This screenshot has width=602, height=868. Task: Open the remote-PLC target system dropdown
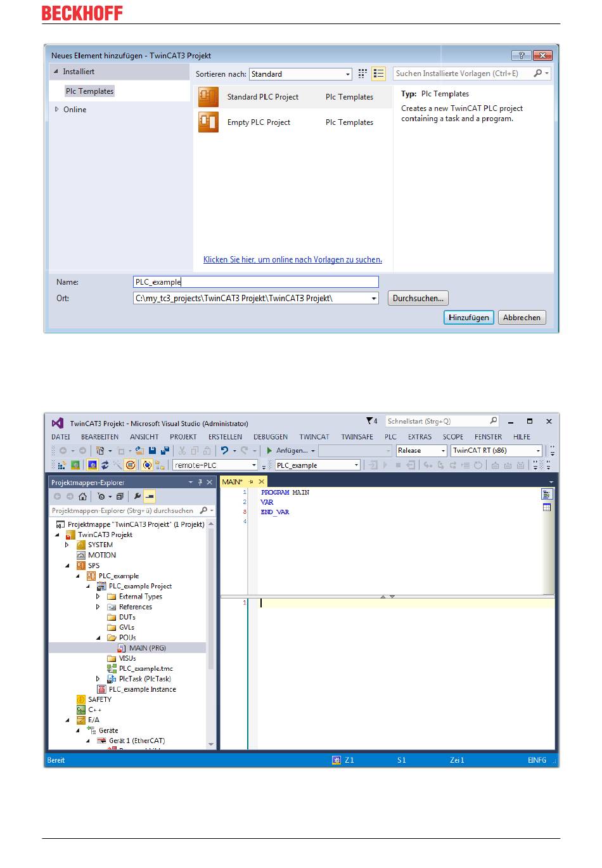[x=215, y=465]
